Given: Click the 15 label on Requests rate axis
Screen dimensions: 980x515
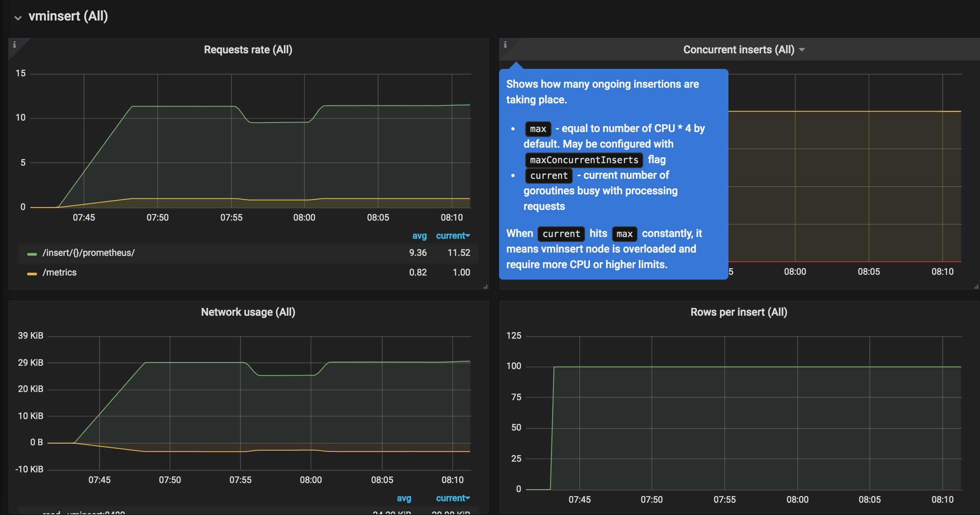Looking at the screenshot, I should click(x=20, y=73).
